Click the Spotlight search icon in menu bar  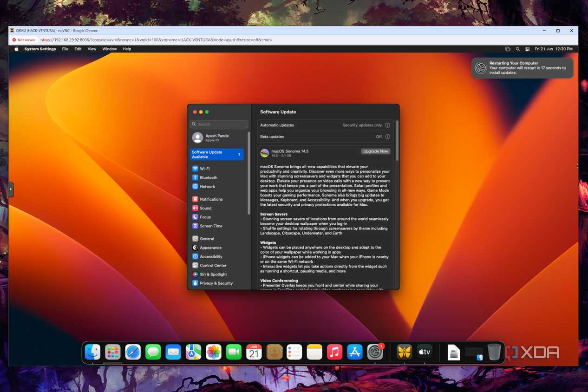(x=517, y=49)
